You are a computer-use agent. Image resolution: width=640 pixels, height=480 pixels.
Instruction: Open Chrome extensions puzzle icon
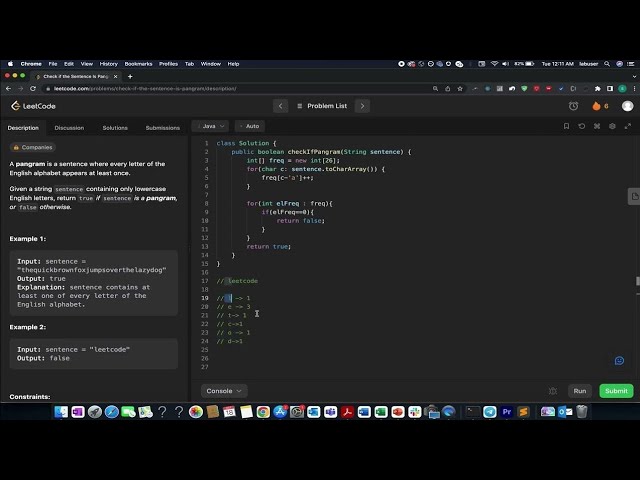[598, 89]
